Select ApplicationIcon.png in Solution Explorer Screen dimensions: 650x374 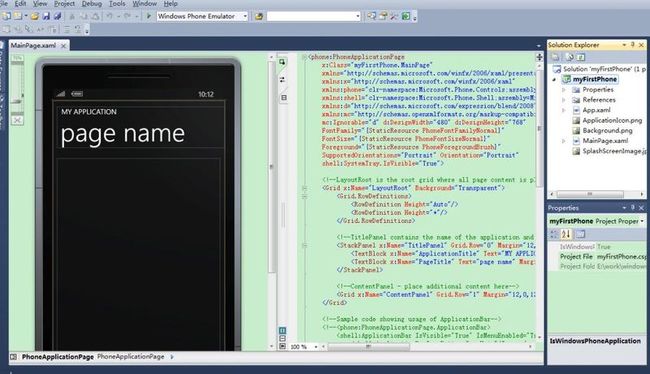pos(612,120)
